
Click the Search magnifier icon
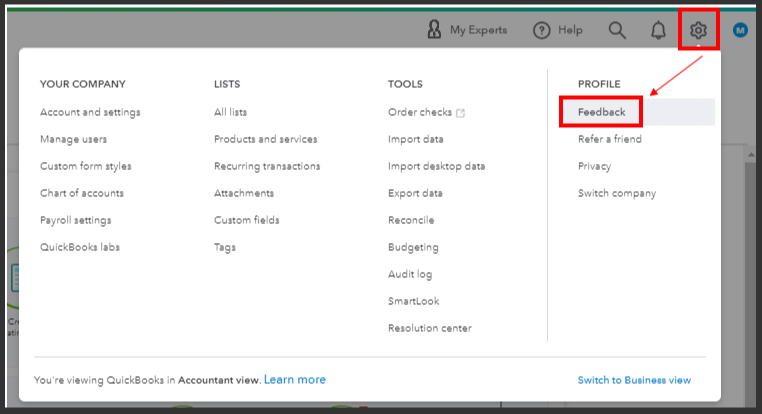tap(617, 30)
